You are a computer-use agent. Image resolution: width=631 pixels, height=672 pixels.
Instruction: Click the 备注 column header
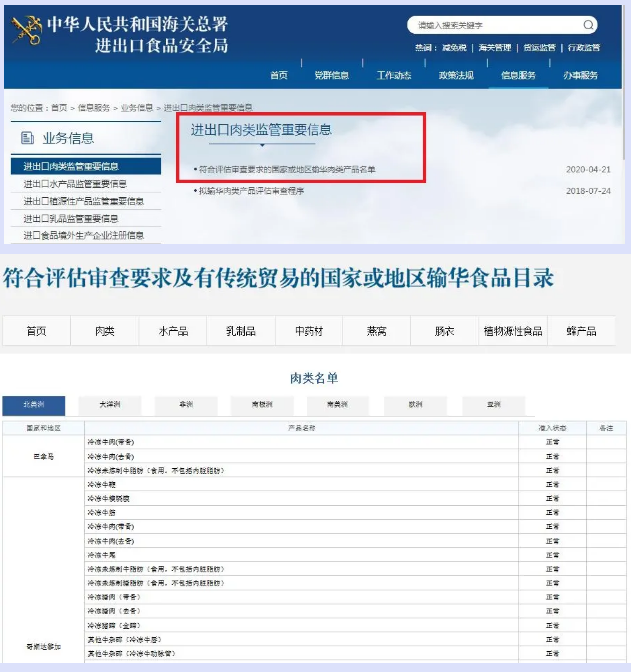pyautogui.click(x=606, y=428)
